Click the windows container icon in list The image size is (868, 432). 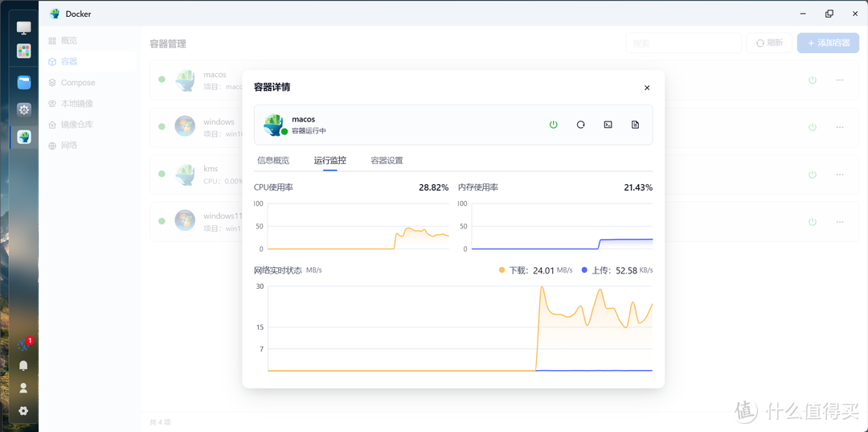pos(185,125)
